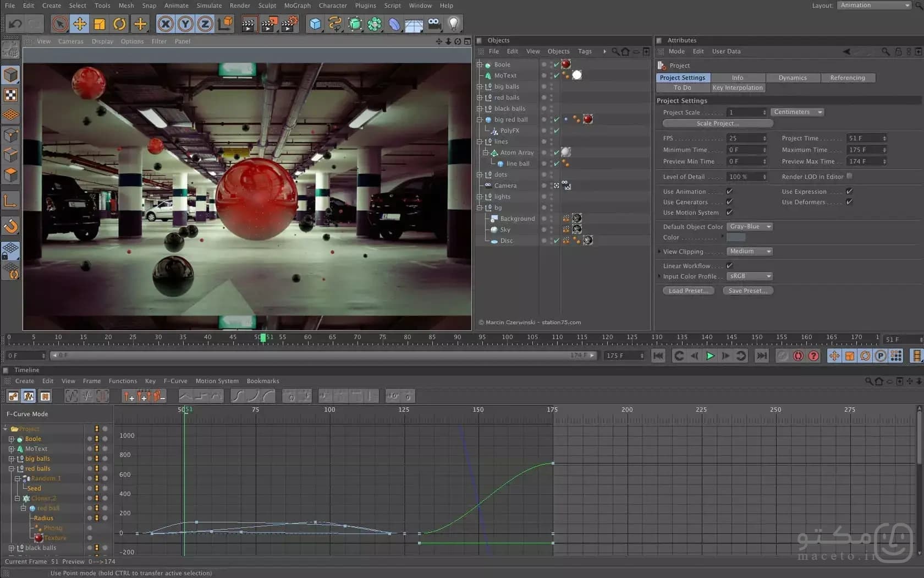This screenshot has width=924, height=578.
Task: Open the MoGraph menu
Action: (x=297, y=6)
